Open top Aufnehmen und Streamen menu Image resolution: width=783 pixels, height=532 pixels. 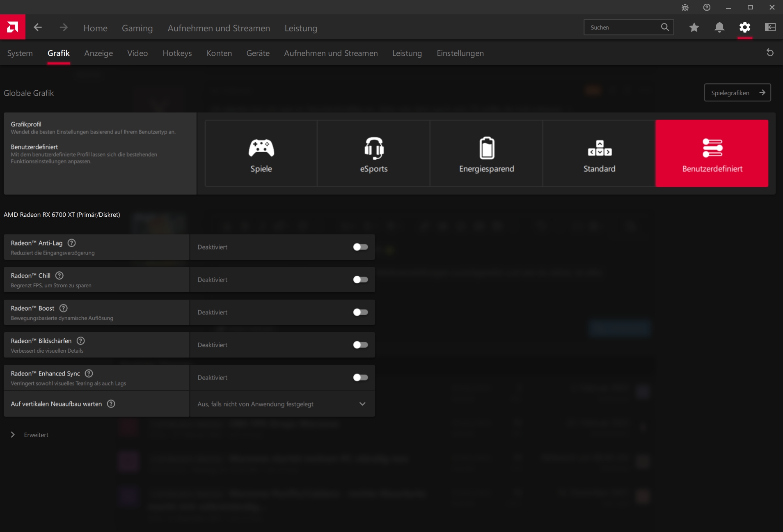219,28
